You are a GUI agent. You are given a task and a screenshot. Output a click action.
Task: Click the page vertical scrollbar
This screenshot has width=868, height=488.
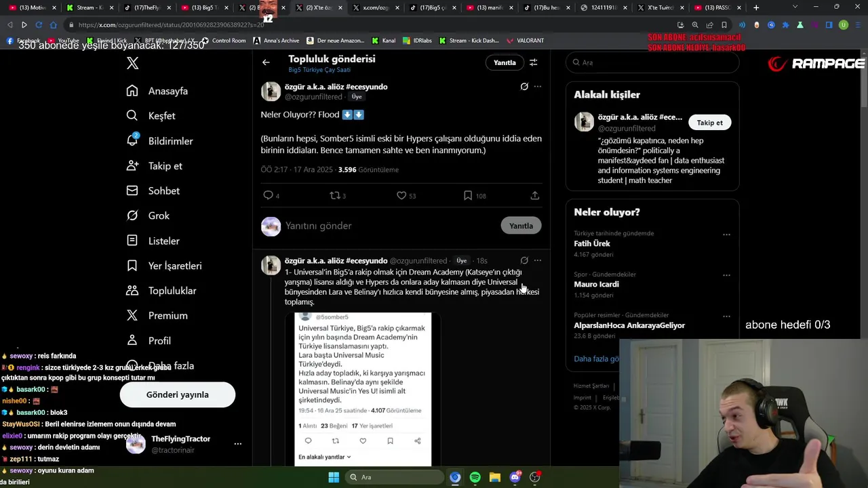pyautogui.click(x=864, y=81)
